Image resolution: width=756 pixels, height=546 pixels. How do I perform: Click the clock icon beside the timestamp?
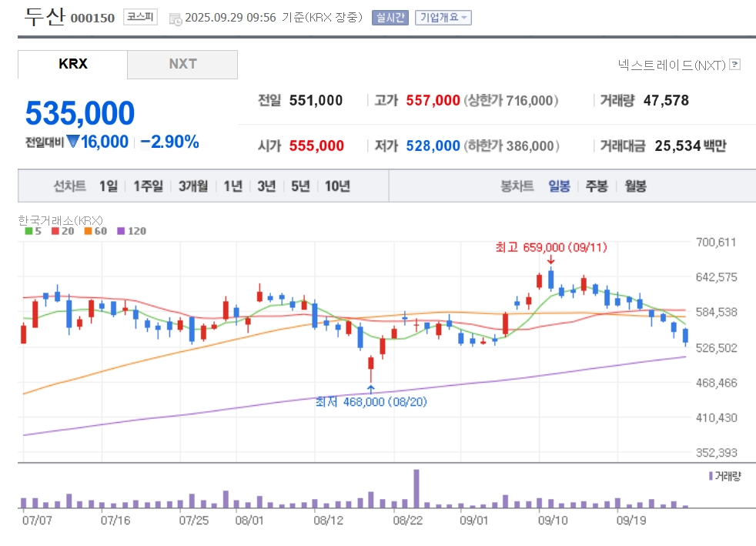[176, 18]
